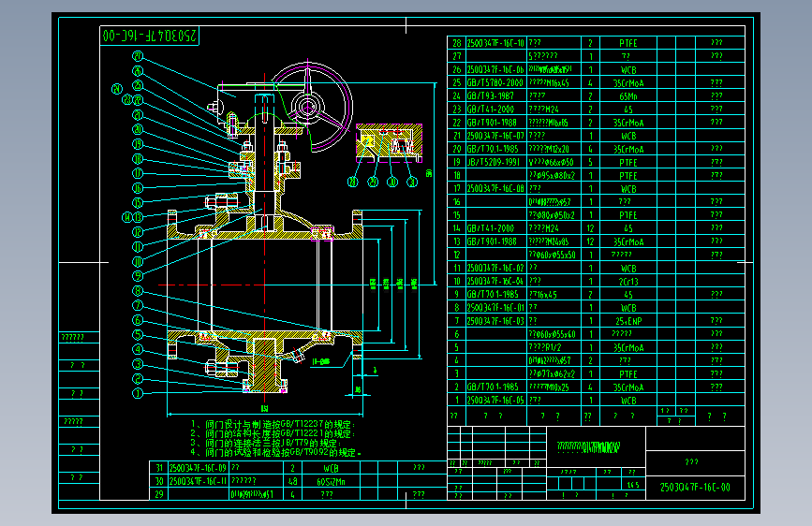Viewport: 812px width, 526px height.
Task: Click the 65Mn material cell
Action: [628, 96]
